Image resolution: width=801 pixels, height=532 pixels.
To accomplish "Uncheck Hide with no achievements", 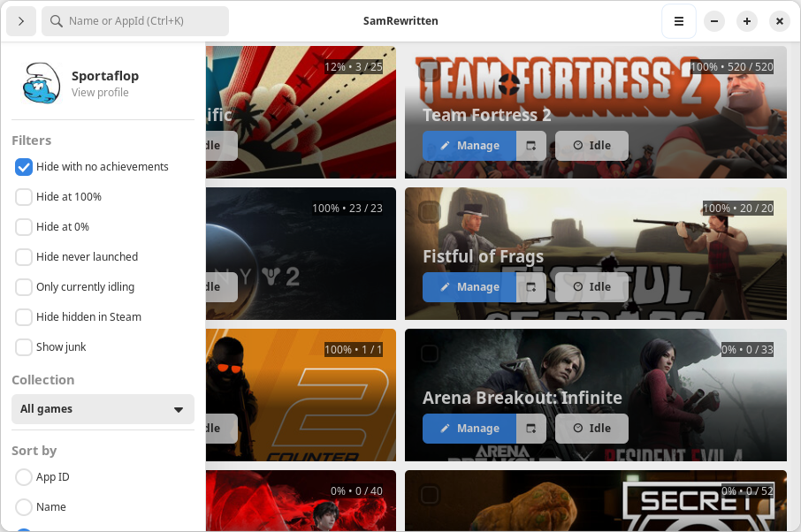I will tap(24, 167).
